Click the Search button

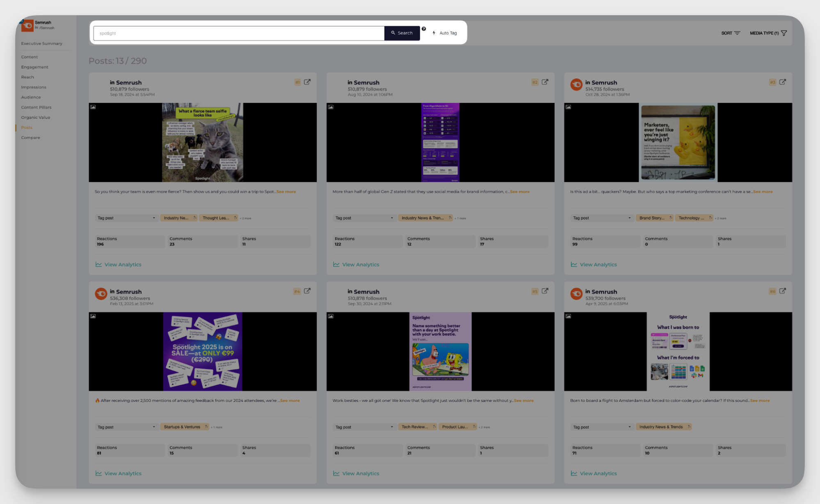point(402,33)
